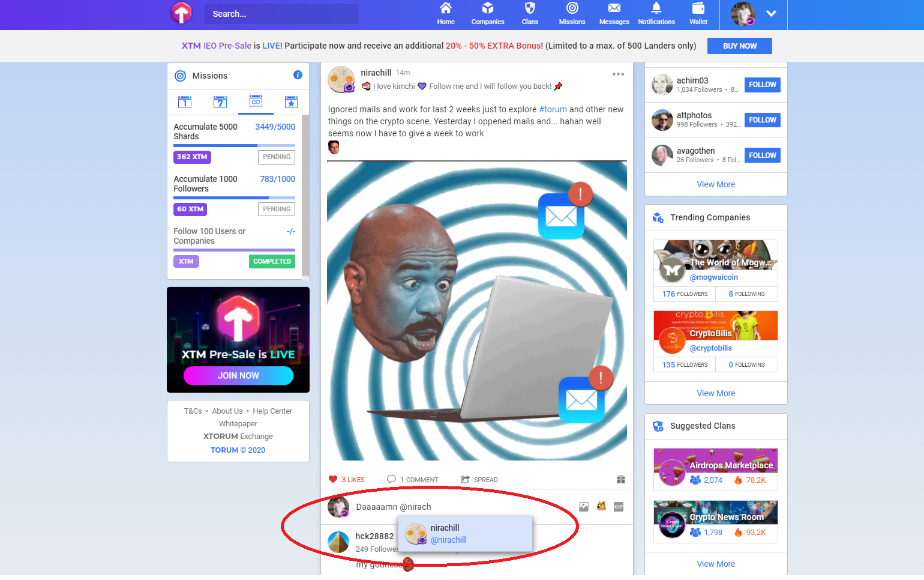Switch to the daily missions tab
This screenshot has width=924, height=580.
click(184, 102)
